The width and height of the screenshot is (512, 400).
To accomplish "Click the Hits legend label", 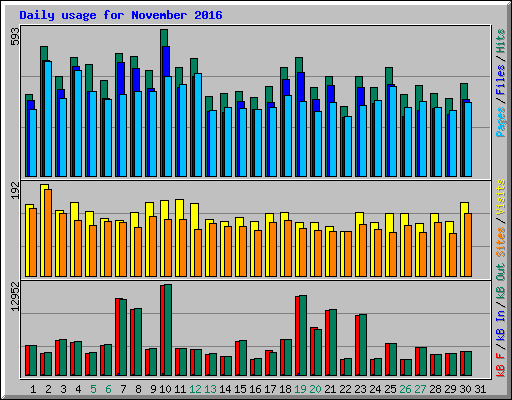I will pyautogui.click(x=501, y=41).
